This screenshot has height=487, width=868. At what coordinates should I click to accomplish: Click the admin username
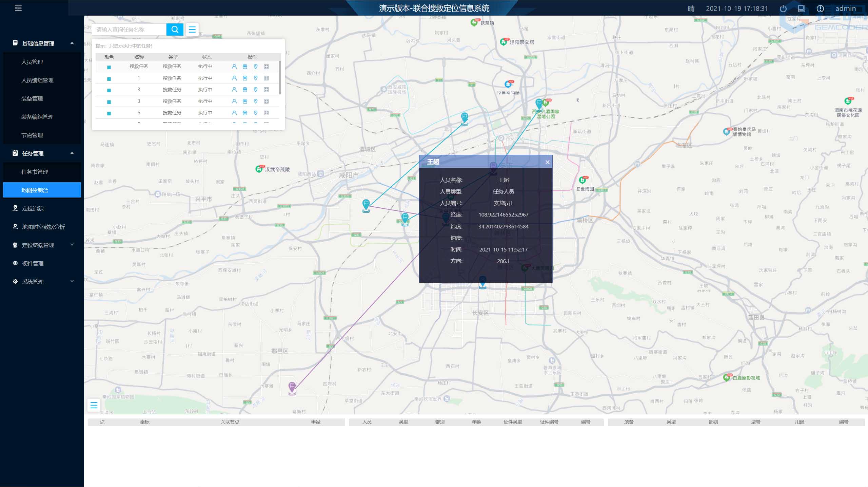pyautogui.click(x=845, y=8)
